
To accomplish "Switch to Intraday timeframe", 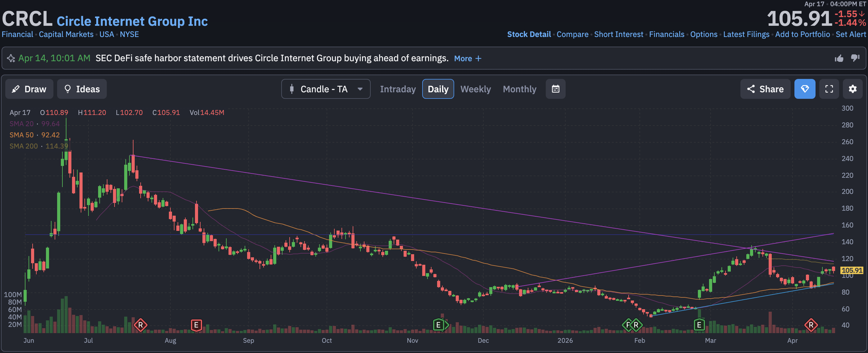I will point(398,89).
